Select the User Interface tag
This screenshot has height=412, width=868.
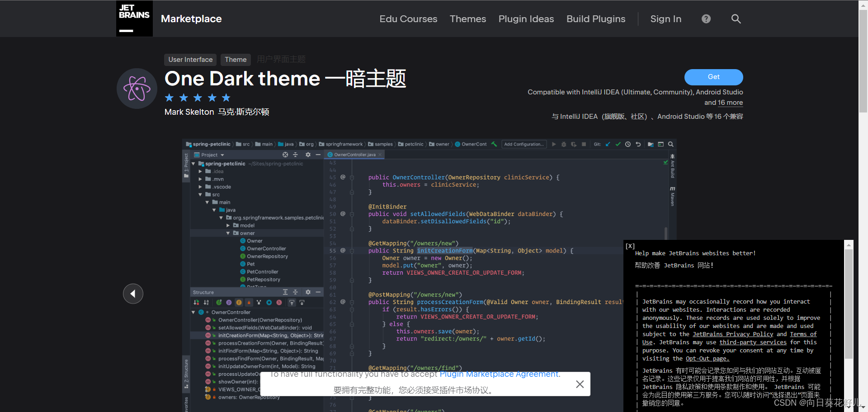click(x=190, y=60)
